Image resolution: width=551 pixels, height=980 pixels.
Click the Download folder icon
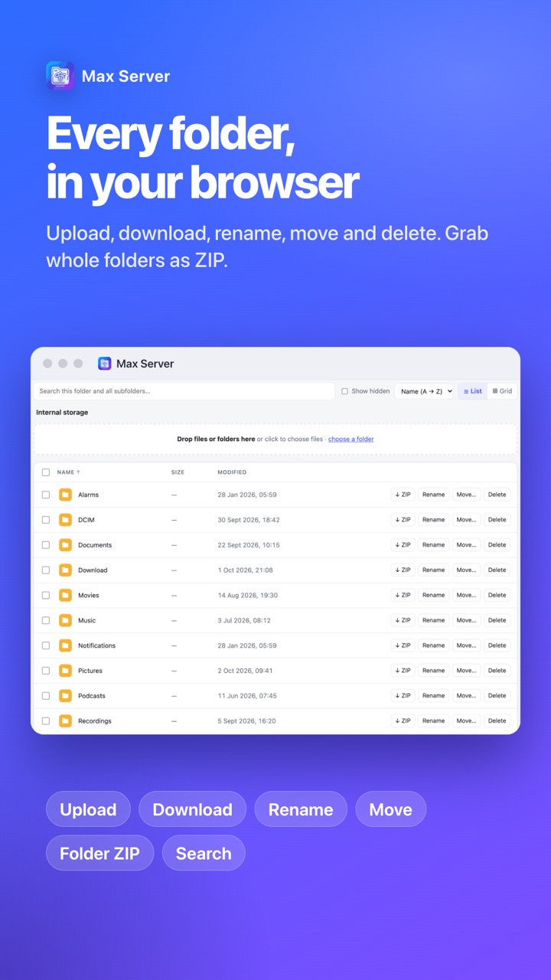click(x=65, y=570)
